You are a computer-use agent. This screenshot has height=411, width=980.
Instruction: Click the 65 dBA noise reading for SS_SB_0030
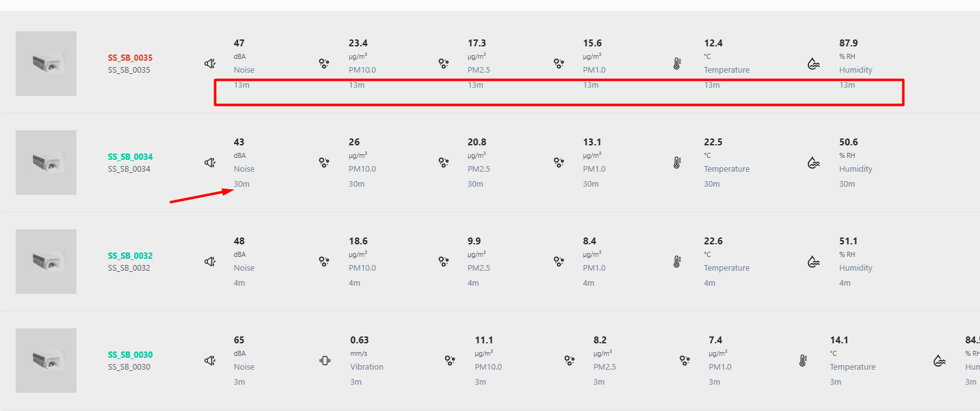coord(239,340)
